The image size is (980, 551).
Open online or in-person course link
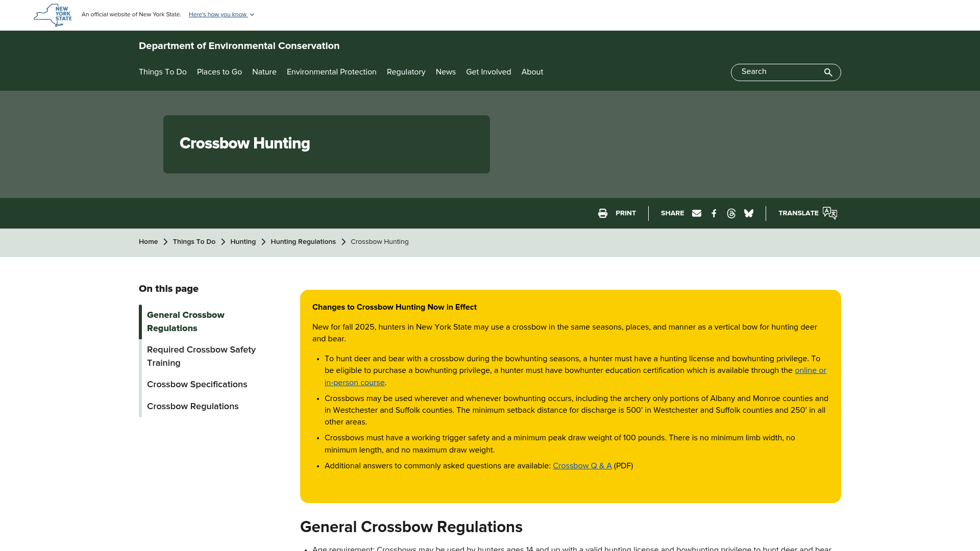810,371
